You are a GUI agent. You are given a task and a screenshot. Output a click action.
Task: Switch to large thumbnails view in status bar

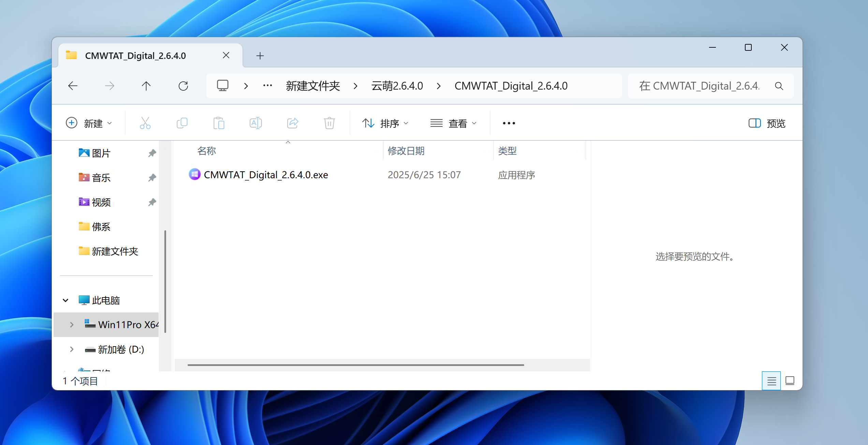(790, 381)
